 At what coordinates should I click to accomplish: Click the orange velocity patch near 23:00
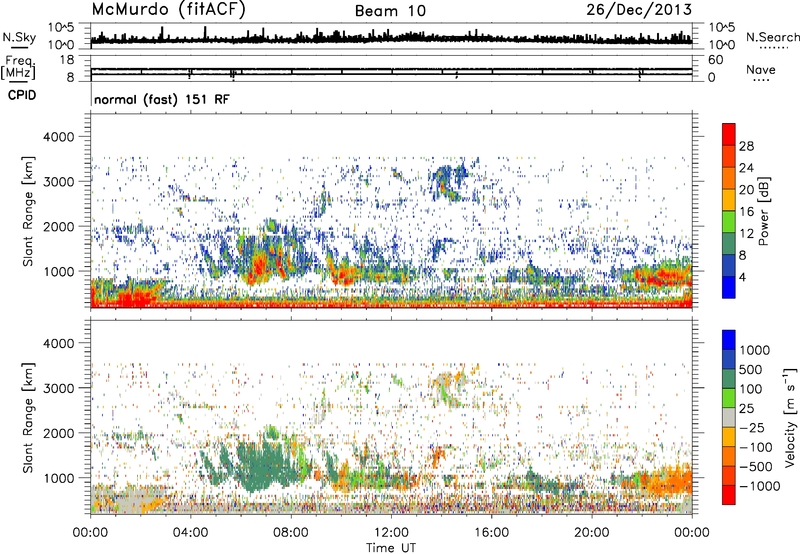pos(668,480)
